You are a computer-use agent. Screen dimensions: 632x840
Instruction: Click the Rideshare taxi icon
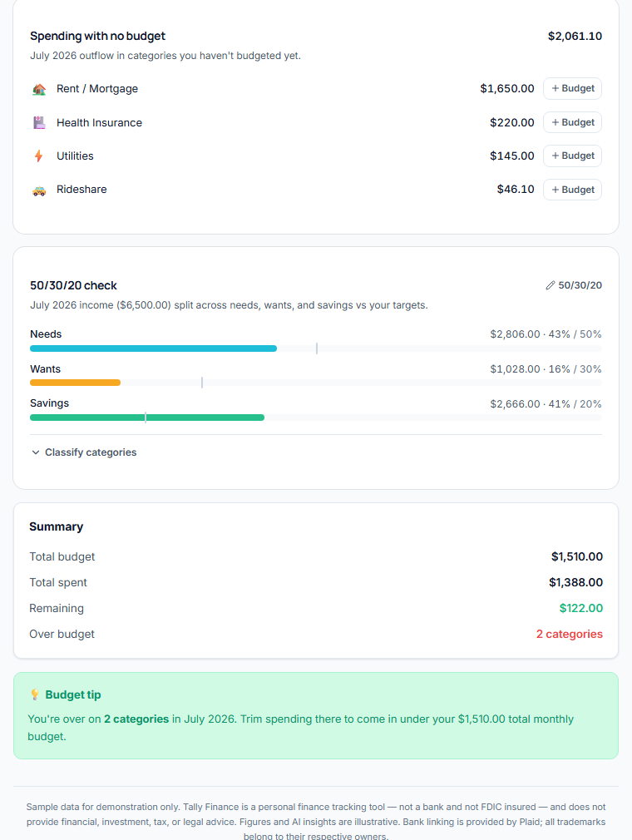39,190
